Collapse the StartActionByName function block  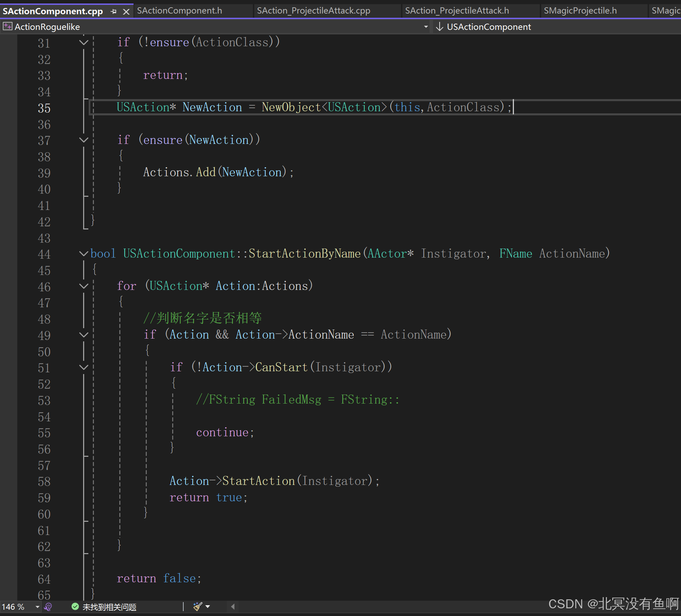(83, 253)
